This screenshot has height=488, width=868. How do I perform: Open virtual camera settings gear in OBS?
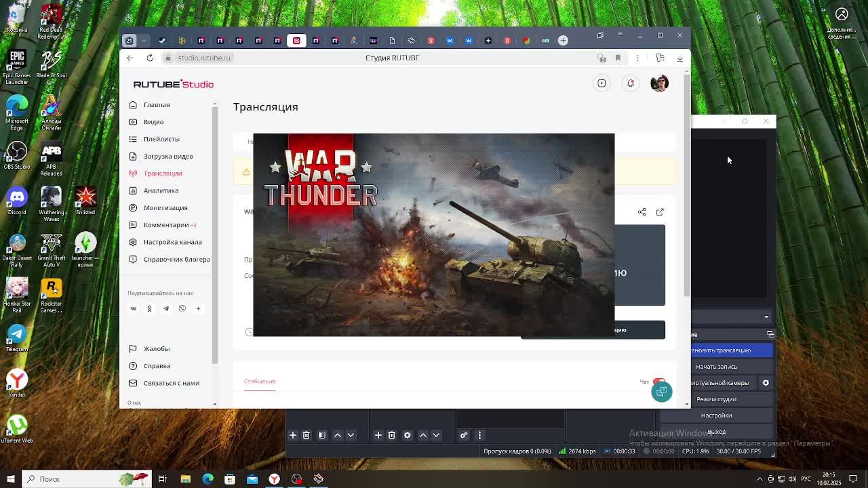click(766, 383)
